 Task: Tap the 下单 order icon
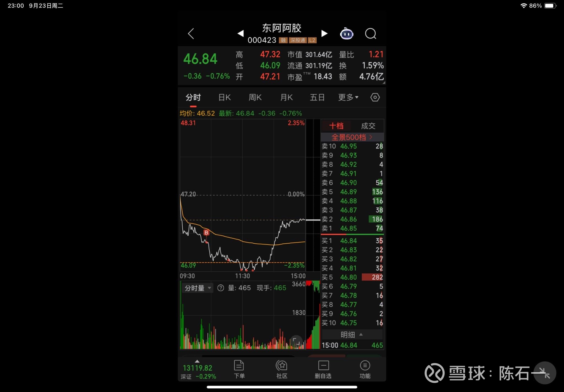click(x=239, y=369)
